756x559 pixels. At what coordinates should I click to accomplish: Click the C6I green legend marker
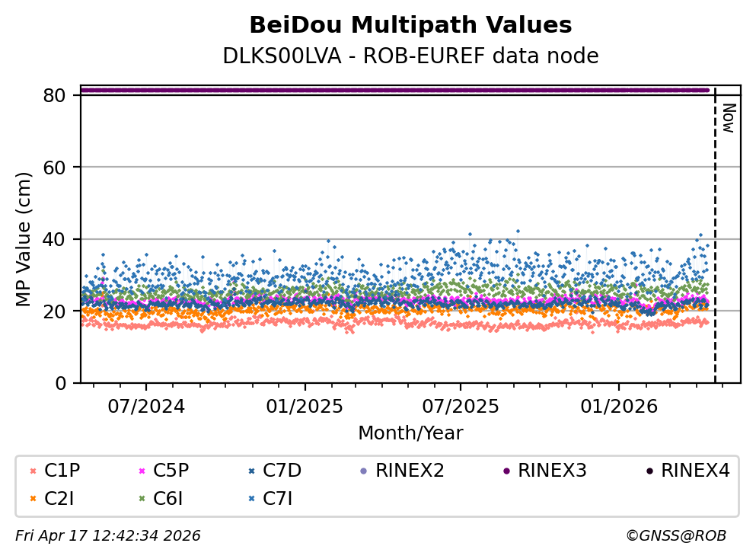(x=141, y=500)
